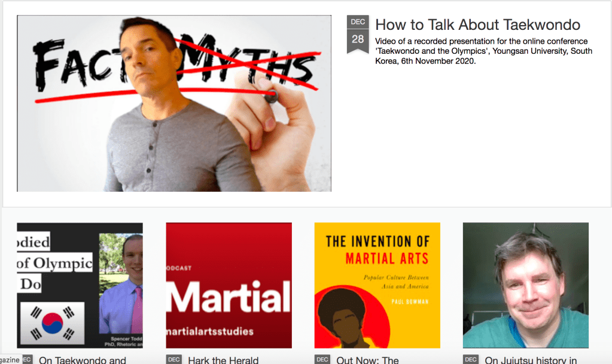Click the 'gazine' label at bottom-left corner
The image size is (612, 364).
10,360
